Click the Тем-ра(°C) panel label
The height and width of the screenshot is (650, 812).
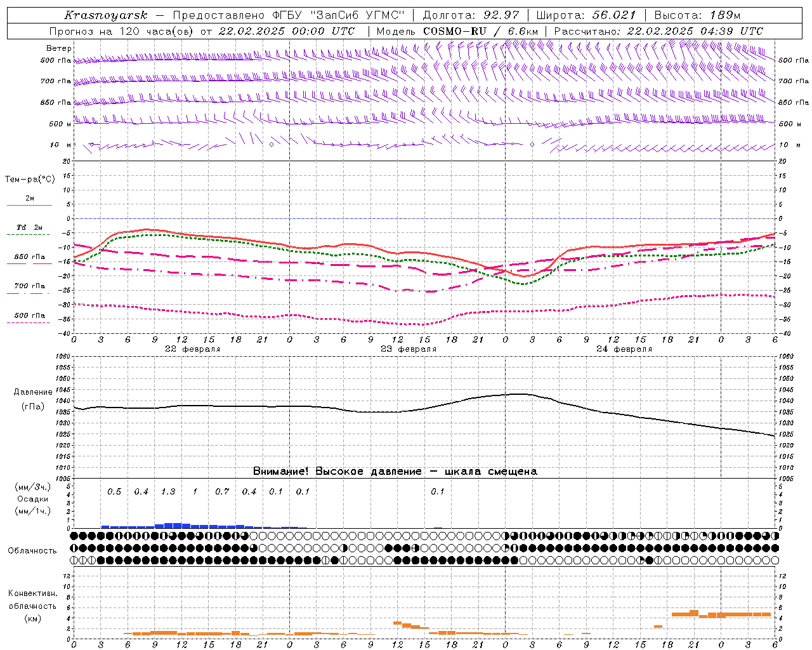[30, 179]
